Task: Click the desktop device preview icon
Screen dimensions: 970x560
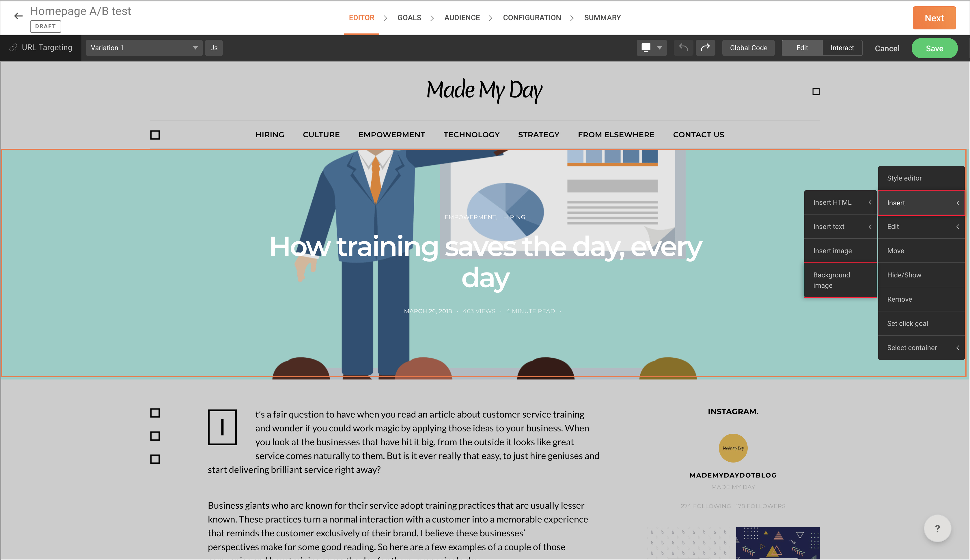Action: pyautogui.click(x=646, y=48)
